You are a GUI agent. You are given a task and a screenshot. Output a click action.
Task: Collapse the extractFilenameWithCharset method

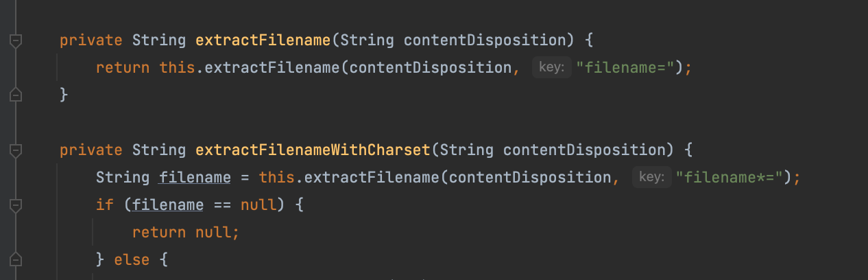click(x=15, y=150)
